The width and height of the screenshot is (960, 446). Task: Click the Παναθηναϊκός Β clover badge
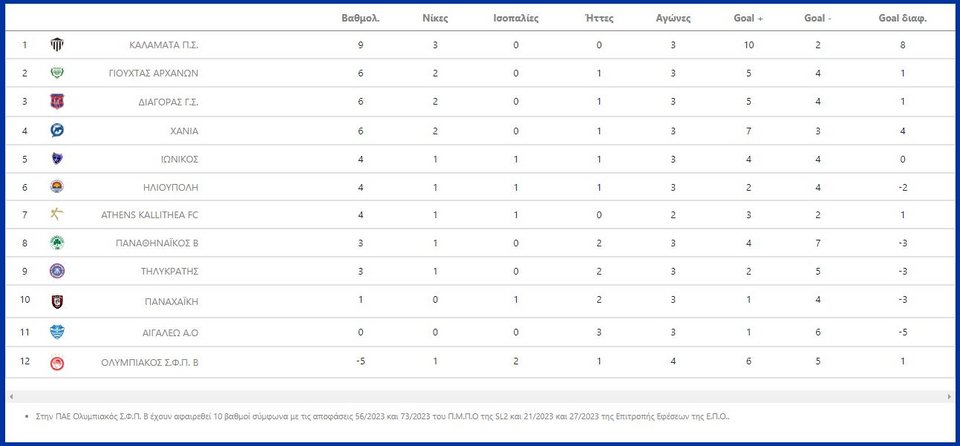(57, 243)
